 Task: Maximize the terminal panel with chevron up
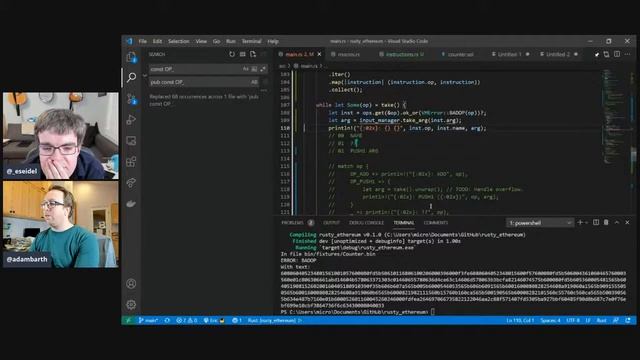click(x=617, y=222)
